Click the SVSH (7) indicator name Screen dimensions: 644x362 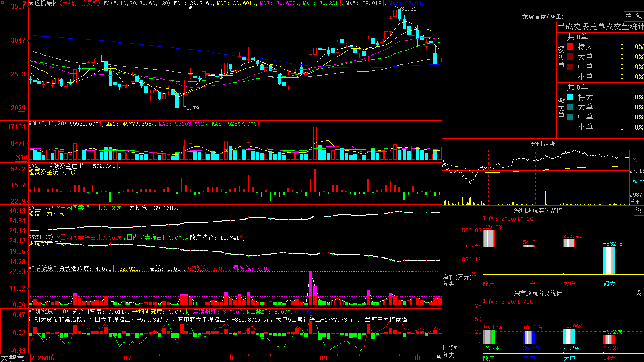tap(41, 237)
